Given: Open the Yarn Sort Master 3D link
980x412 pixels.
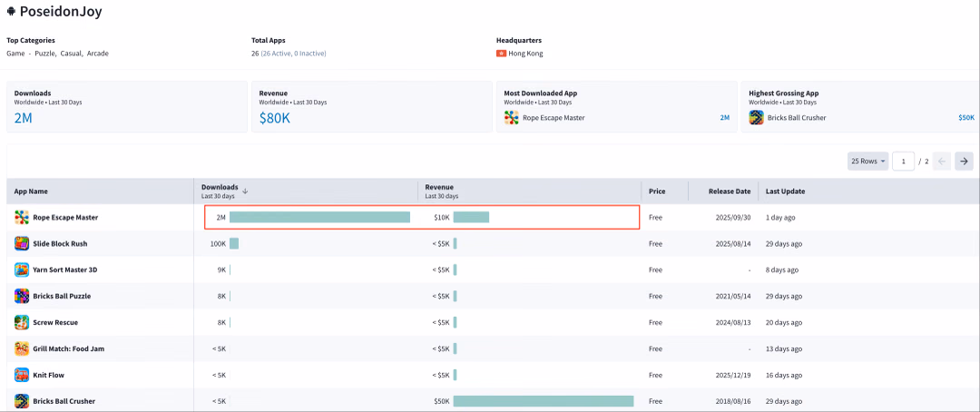Looking at the screenshot, I should pyautogui.click(x=65, y=270).
